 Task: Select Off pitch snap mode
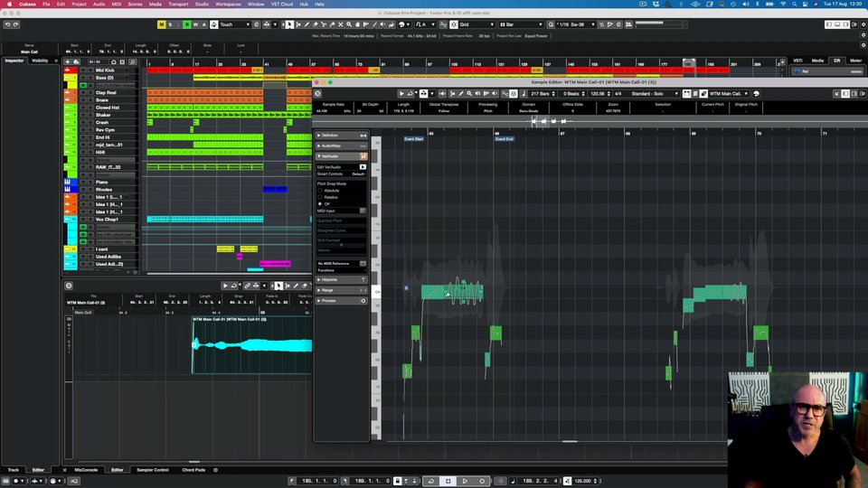(320, 203)
